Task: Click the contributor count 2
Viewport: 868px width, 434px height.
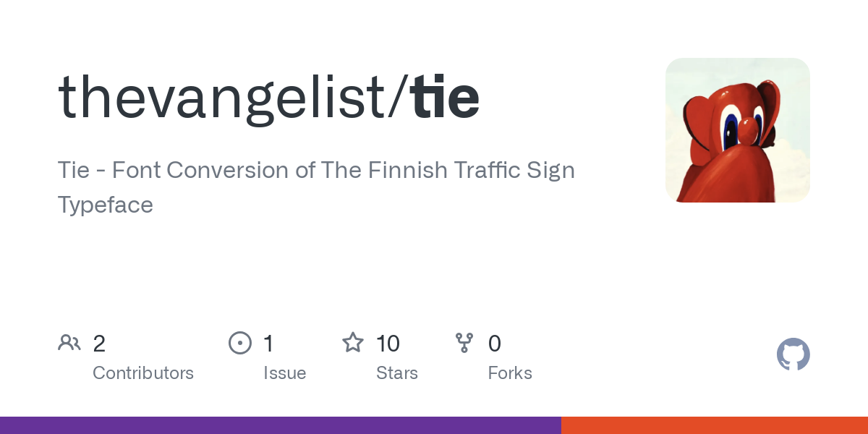Action: [x=99, y=343]
